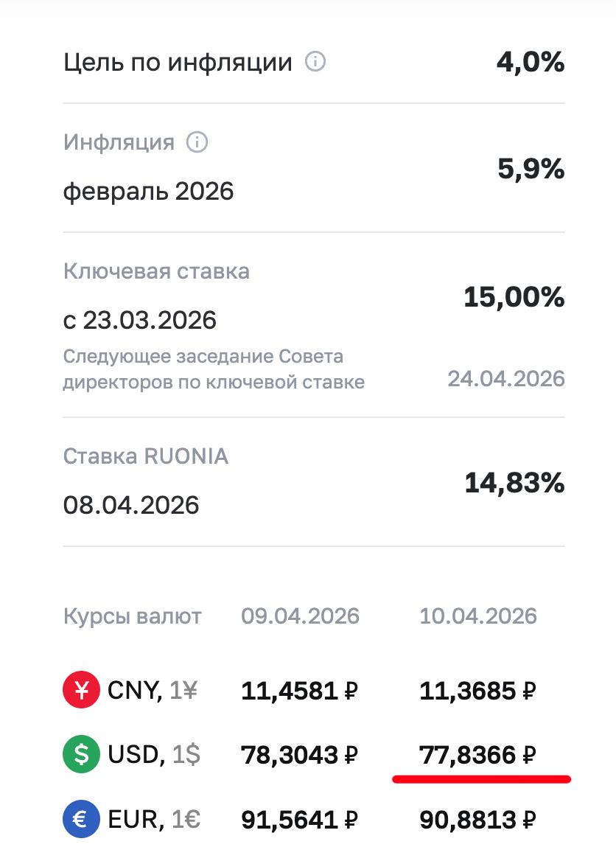Open the Инфляция label link
The image size is (616, 861).
pyautogui.click(x=119, y=142)
